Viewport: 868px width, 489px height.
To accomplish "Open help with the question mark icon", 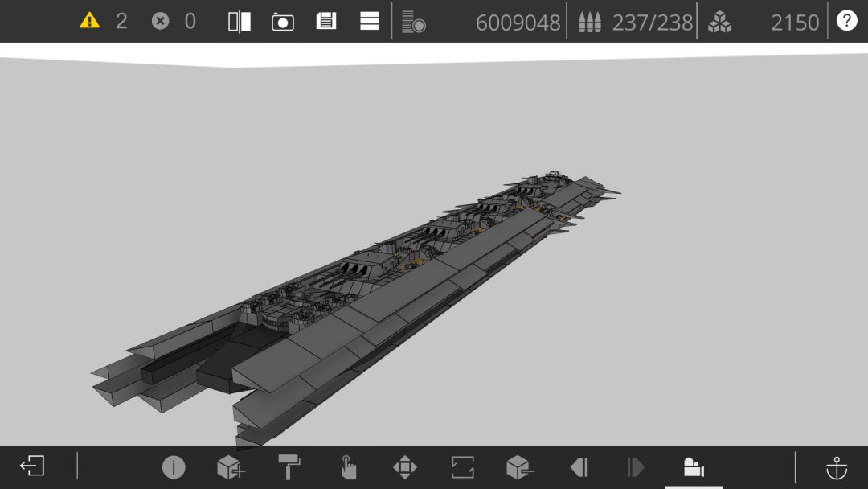I will point(846,21).
